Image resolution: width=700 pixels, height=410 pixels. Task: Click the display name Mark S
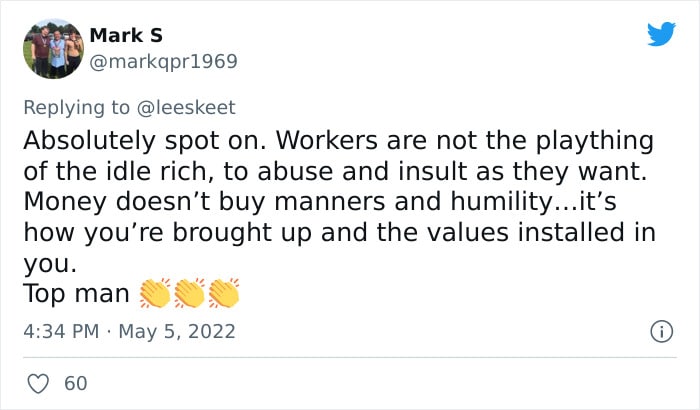126,35
